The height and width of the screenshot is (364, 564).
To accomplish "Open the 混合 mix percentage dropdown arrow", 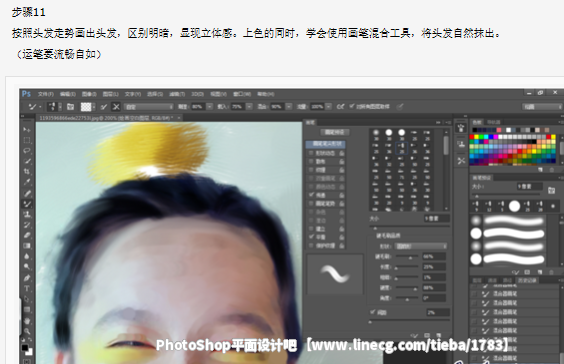I will (x=289, y=106).
